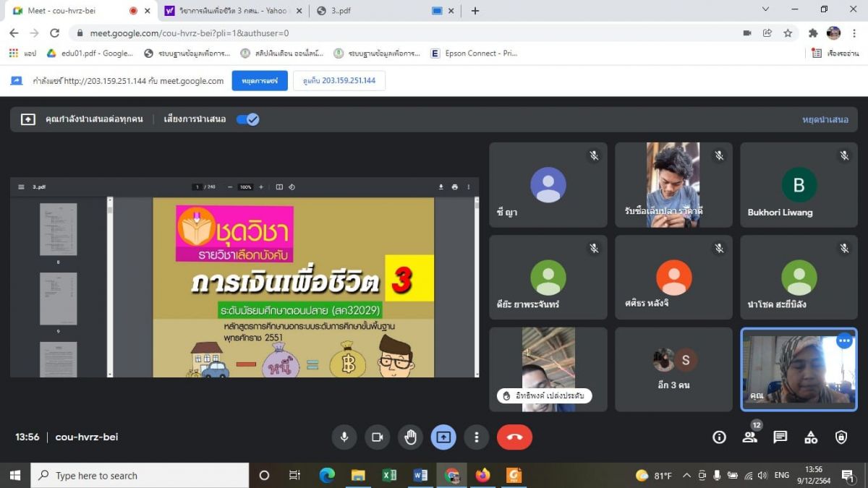Show the participants list
The image size is (868, 488).
click(749, 437)
